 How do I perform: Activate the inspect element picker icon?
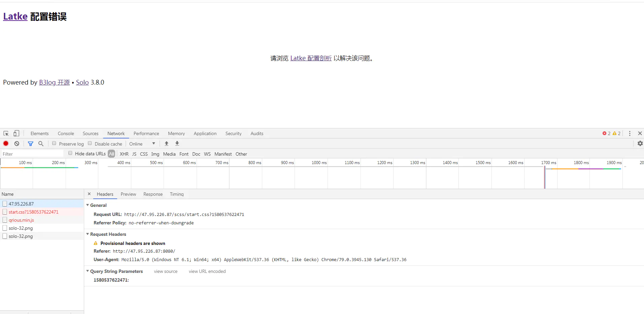point(6,133)
